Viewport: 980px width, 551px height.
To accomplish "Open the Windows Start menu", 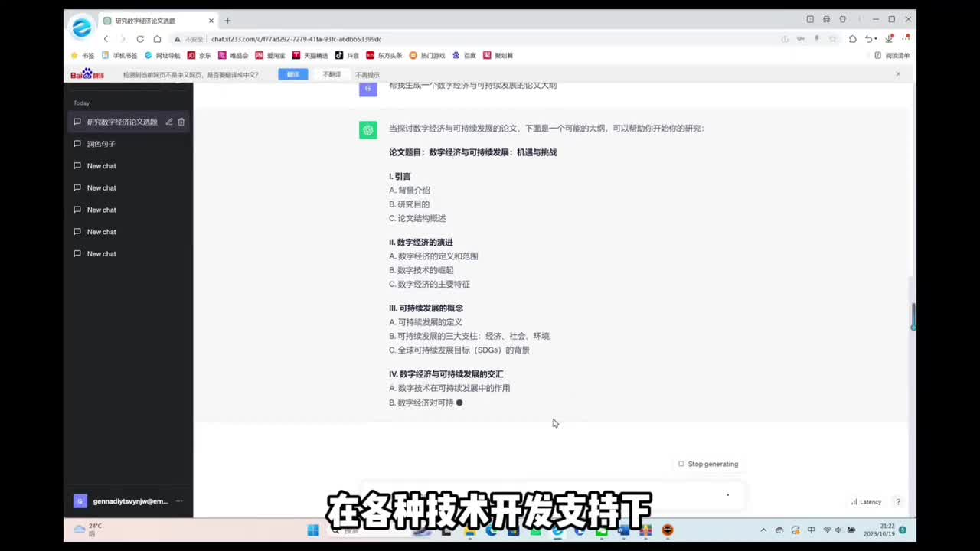I will click(x=313, y=530).
